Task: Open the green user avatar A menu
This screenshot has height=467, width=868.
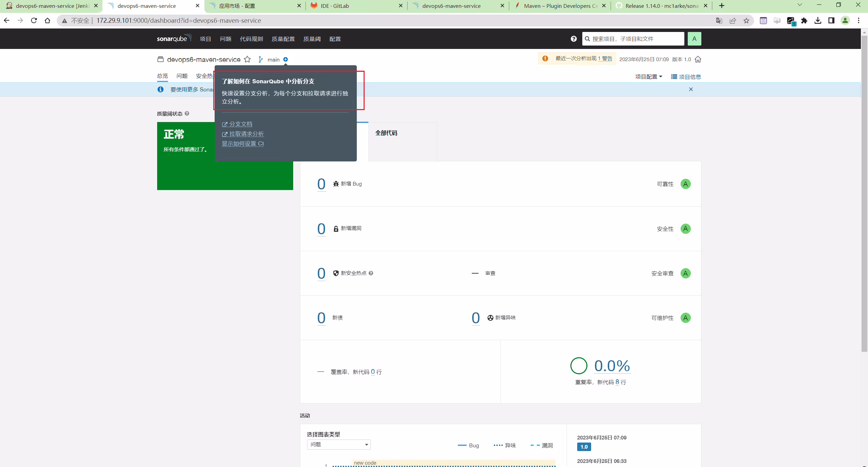Action: click(694, 39)
